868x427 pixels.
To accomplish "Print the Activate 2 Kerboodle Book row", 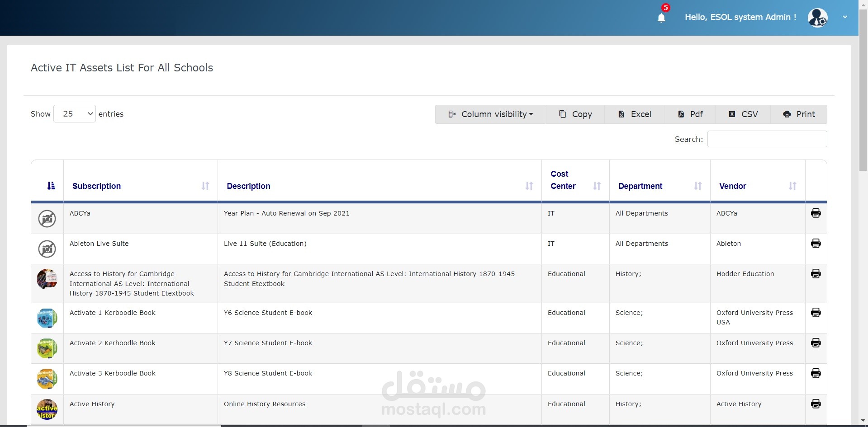I will [816, 343].
